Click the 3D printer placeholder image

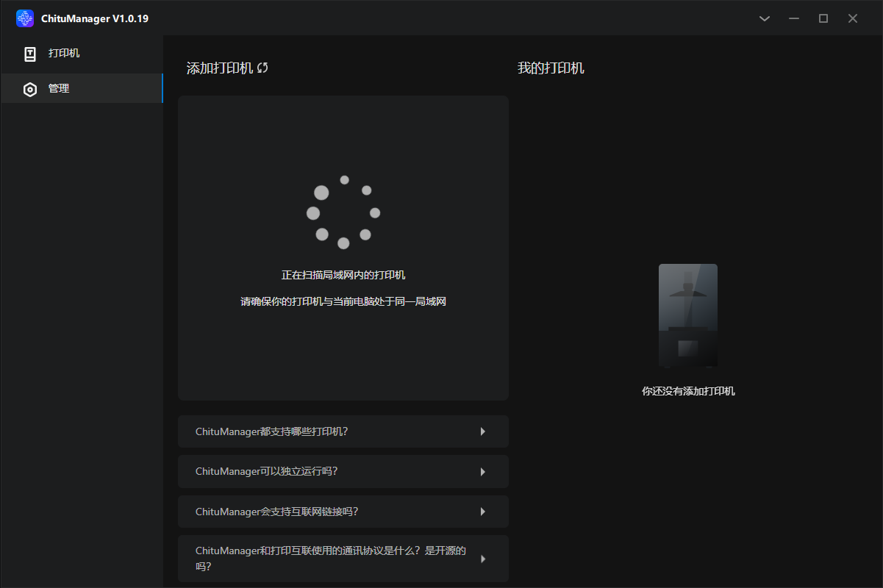[x=688, y=315]
